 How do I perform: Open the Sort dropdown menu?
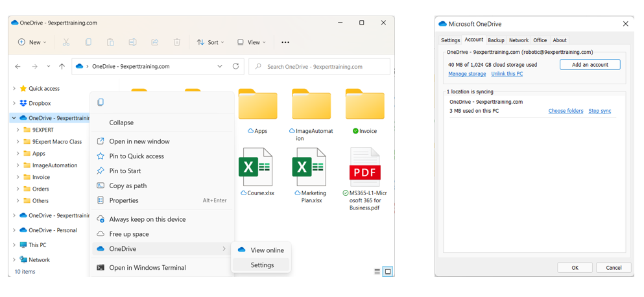[210, 42]
